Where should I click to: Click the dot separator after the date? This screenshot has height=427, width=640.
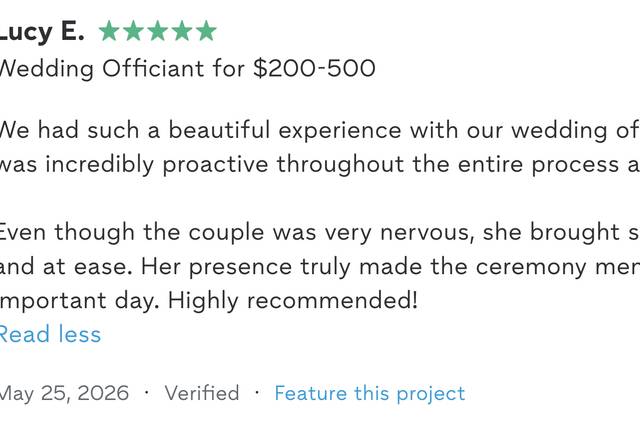(147, 393)
